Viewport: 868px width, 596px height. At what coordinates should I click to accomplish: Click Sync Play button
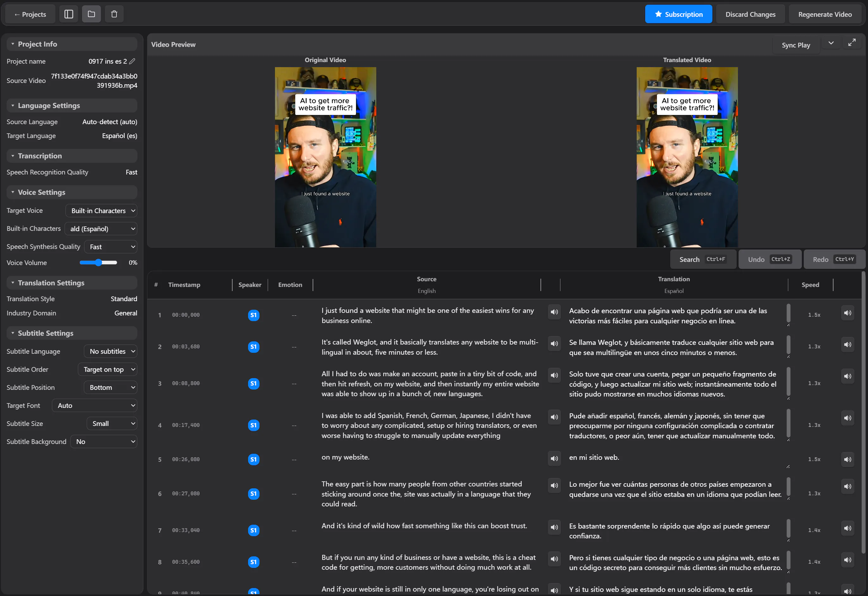[796, 45]
